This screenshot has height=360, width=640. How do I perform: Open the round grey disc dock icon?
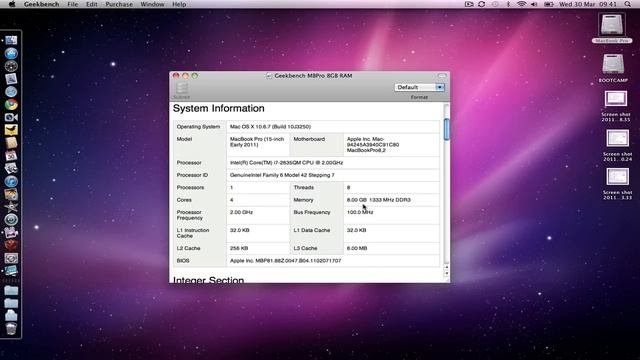pyautogui.click(x=11, y=220)
